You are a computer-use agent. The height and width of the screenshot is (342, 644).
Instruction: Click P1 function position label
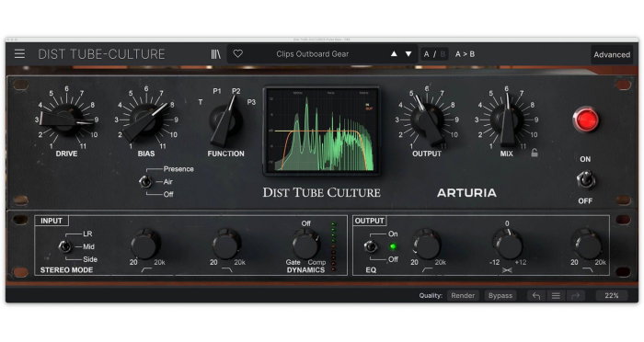tap(217, 91)
